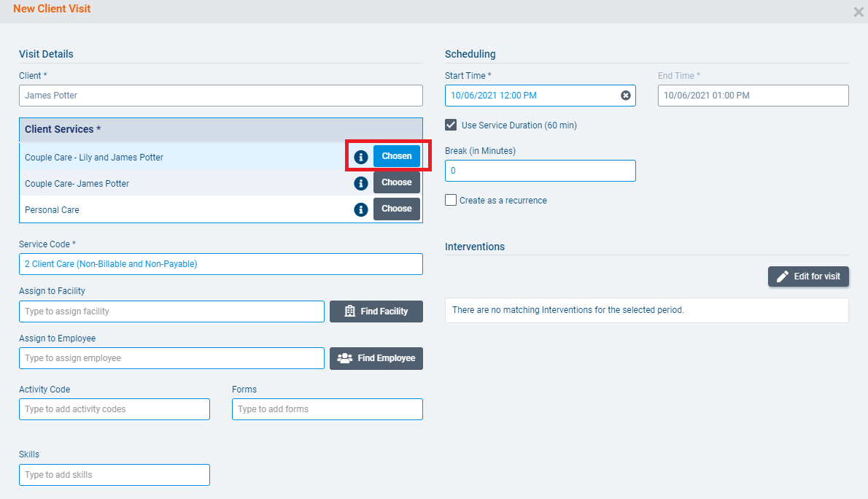
Task: Open the Service Code selector
Action: (x=220, y=263)
